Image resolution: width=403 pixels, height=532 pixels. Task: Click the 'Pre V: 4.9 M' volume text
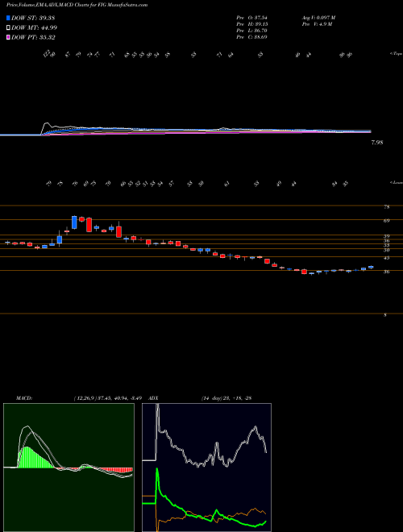tap(316, 24)
